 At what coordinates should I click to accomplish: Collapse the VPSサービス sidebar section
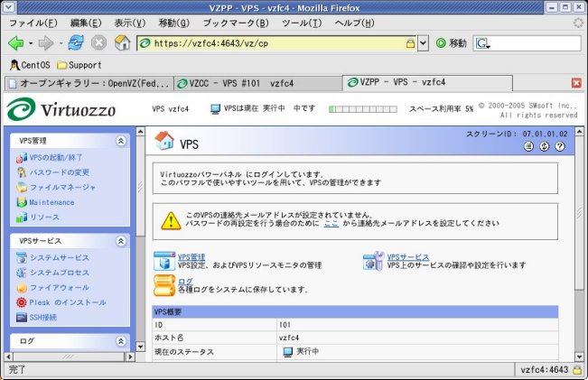[x=121, y=241]
